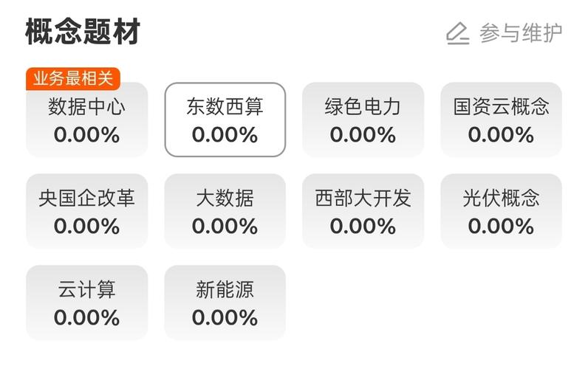
Task: Tap the 国资云概念 tile
Action: click(x=501, y=120)
